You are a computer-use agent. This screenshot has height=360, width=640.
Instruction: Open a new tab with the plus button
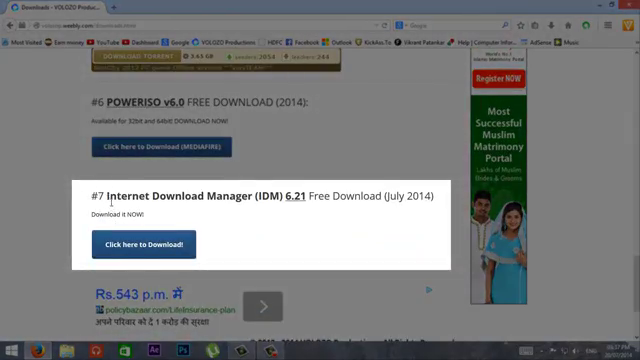tap(113, 7)
